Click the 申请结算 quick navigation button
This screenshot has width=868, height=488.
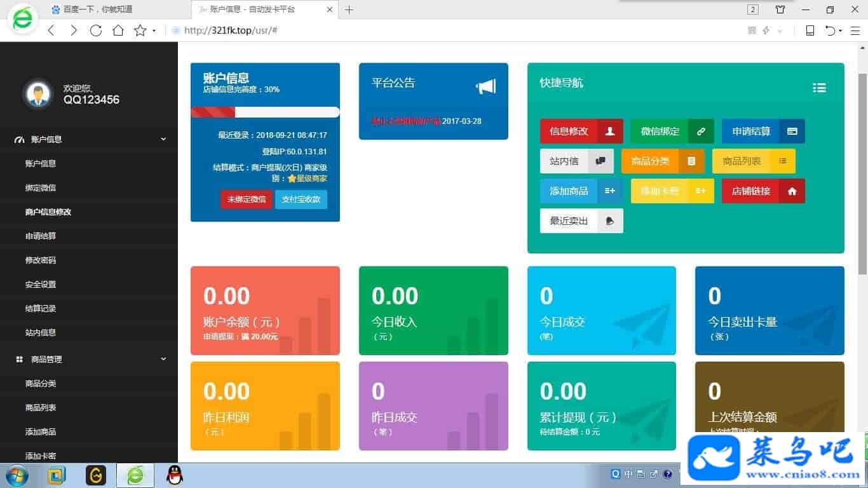763,132
